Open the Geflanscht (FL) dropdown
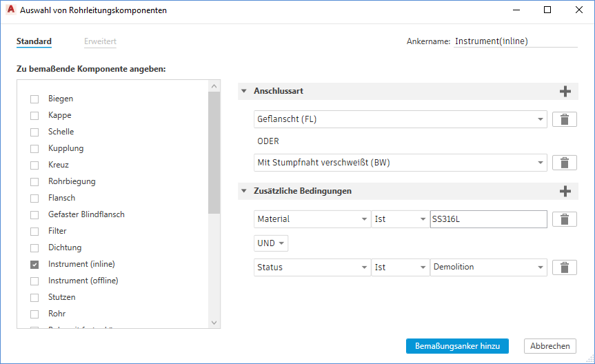This screenshot has height=364, width=595. (x=401, y=119)
